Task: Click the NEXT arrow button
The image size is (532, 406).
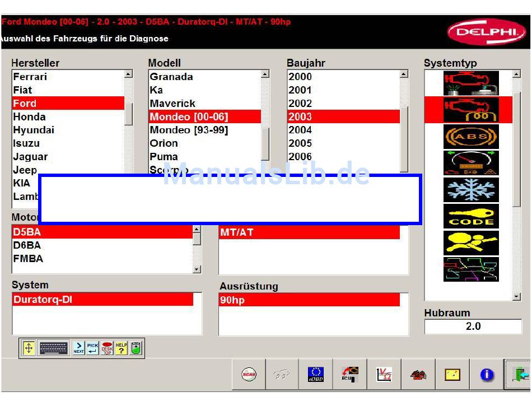Action: 79,348
